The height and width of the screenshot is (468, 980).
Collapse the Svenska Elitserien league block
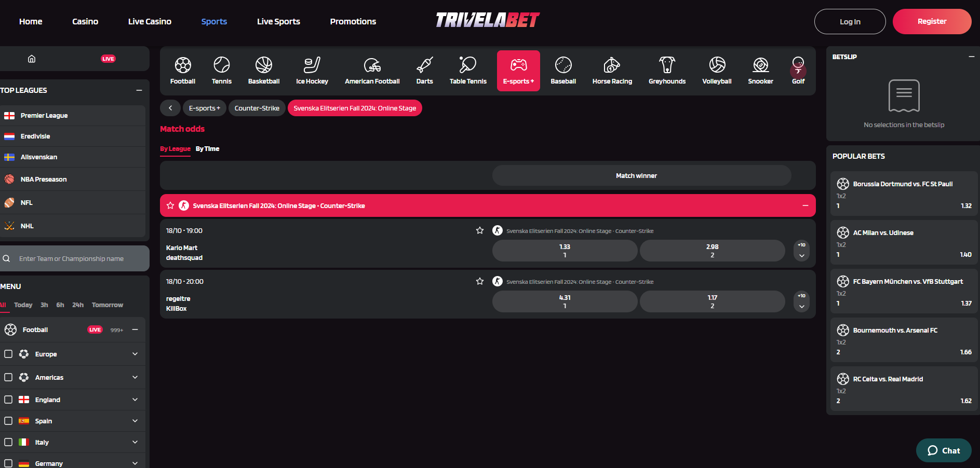(x=806, y=205)
